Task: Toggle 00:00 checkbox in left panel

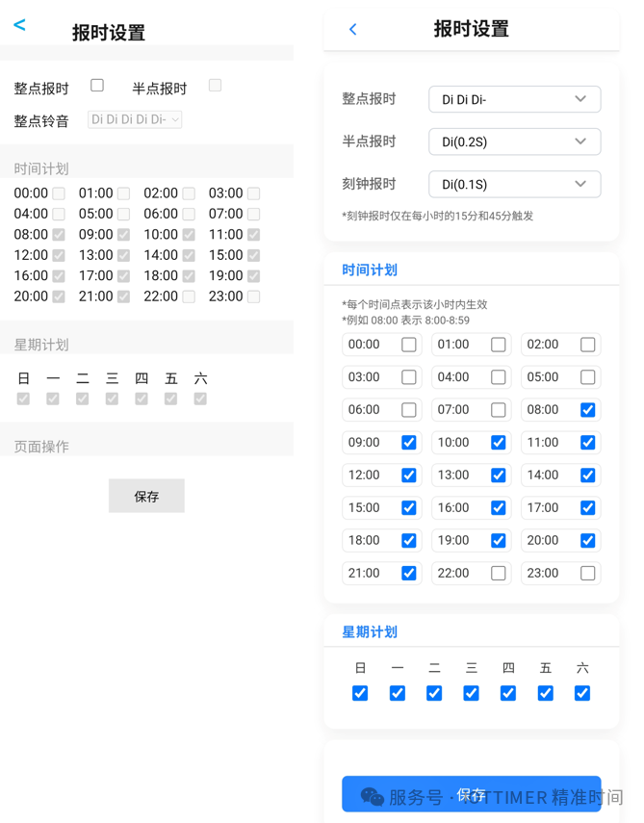Action: click(59, 193)
